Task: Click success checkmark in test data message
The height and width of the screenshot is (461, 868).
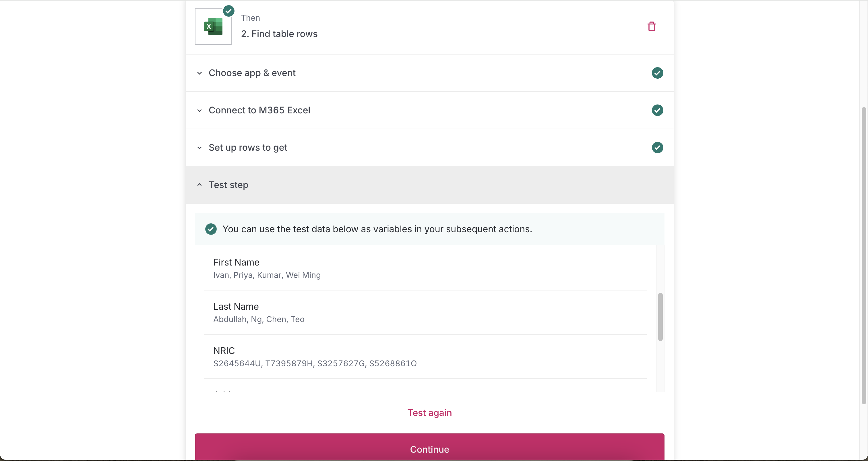Action: [x=211, y=229]
